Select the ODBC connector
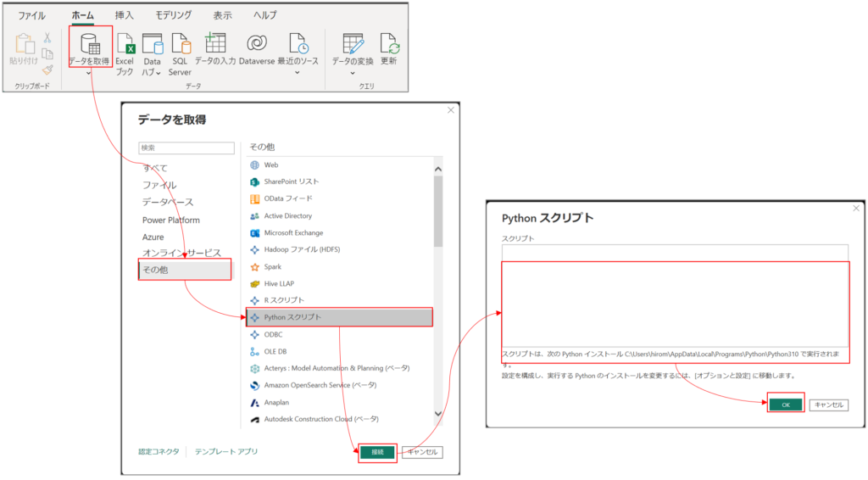Image resolution: width=868 pixels, height=480 pixels. point(339,334)
